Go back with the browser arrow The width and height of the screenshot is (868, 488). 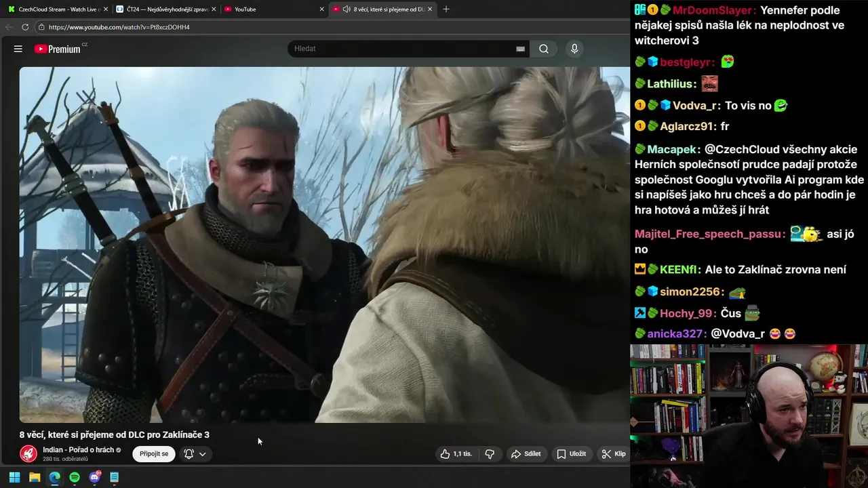9,27
